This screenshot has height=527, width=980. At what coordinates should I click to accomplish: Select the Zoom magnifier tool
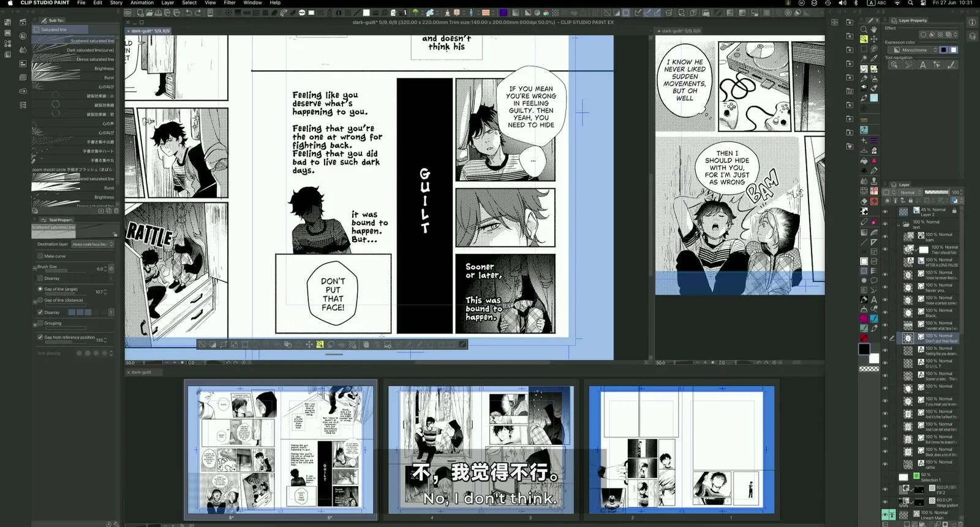pos(864,29)
